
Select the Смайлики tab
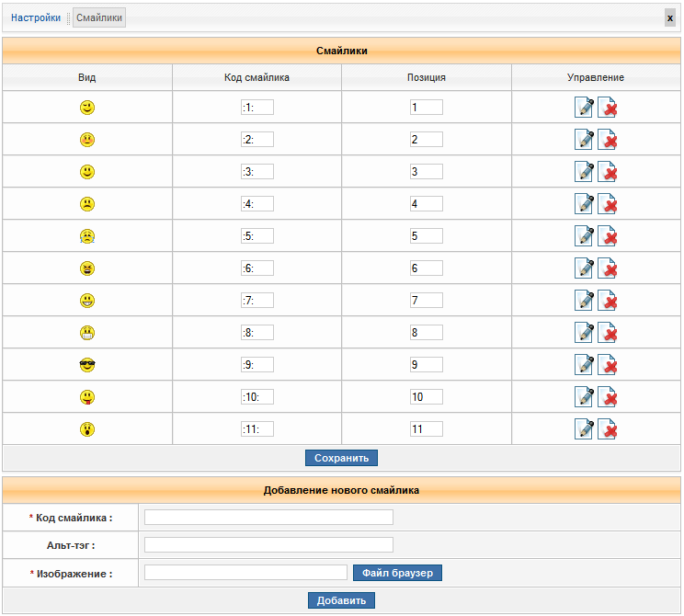click(x=99, y=17)
